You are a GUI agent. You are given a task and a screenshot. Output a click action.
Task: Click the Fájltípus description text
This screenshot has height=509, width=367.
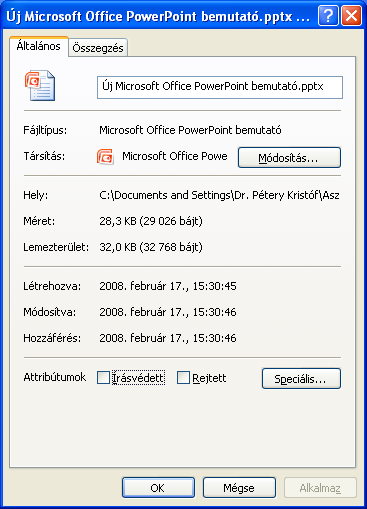190,130
